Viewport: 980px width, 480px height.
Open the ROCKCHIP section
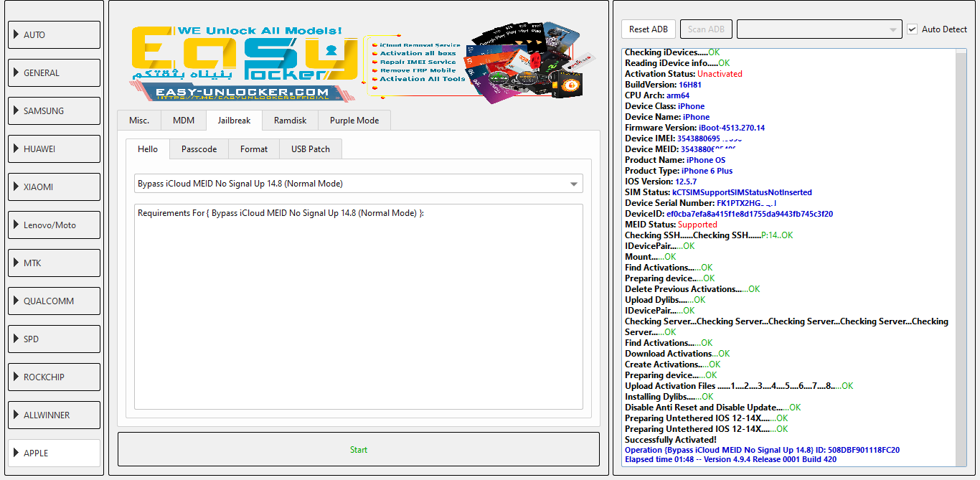click(x=55, y=377)
